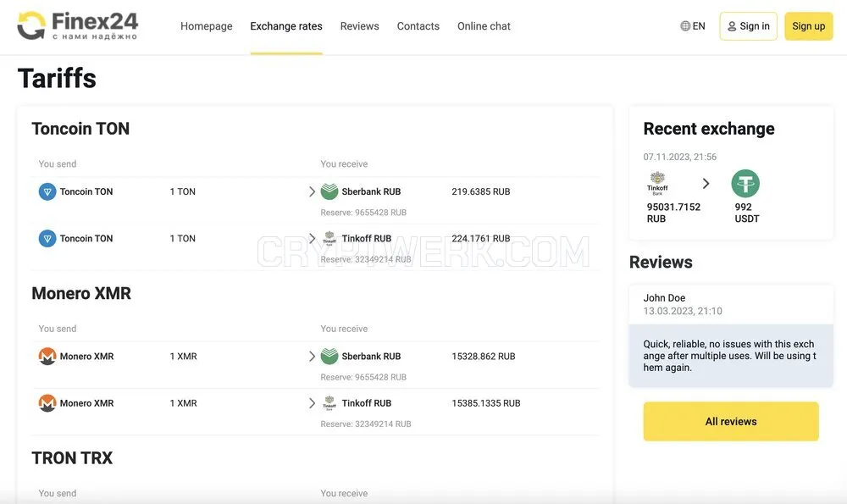Image resolution: width=847 pixels, height=504 pixels.
Task: Click Tinkoff icon in the 15385.1335 RUB row
Action: click(329, 403)
